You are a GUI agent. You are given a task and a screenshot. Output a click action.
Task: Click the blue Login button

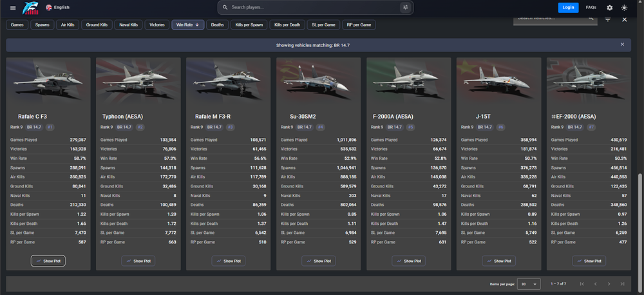(x=568, y=7)
